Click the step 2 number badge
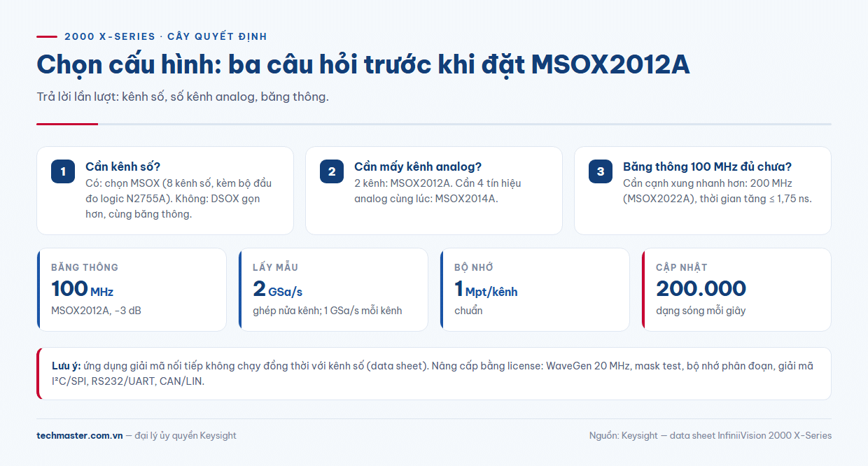868x466 pixels. pos(332,171)
